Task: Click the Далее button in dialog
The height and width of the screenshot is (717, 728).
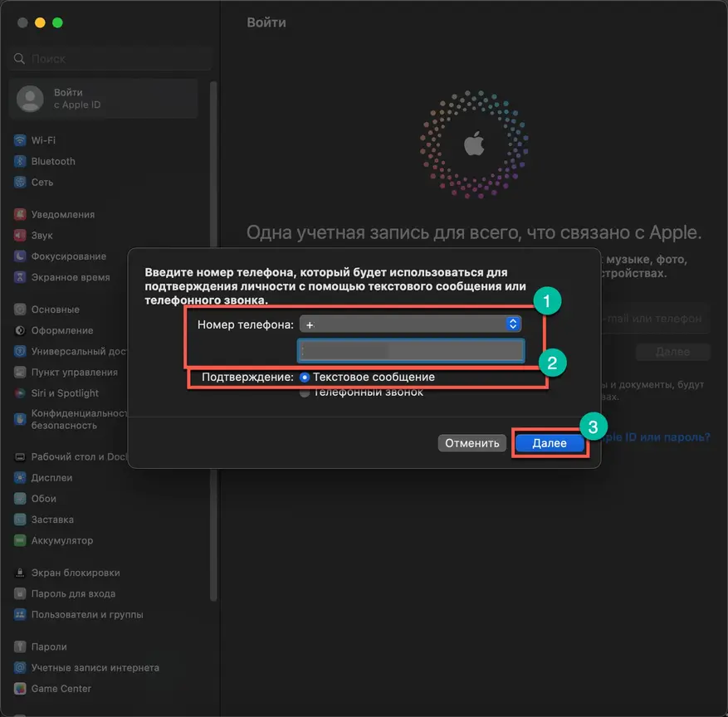Action: (x=550, y=443)
